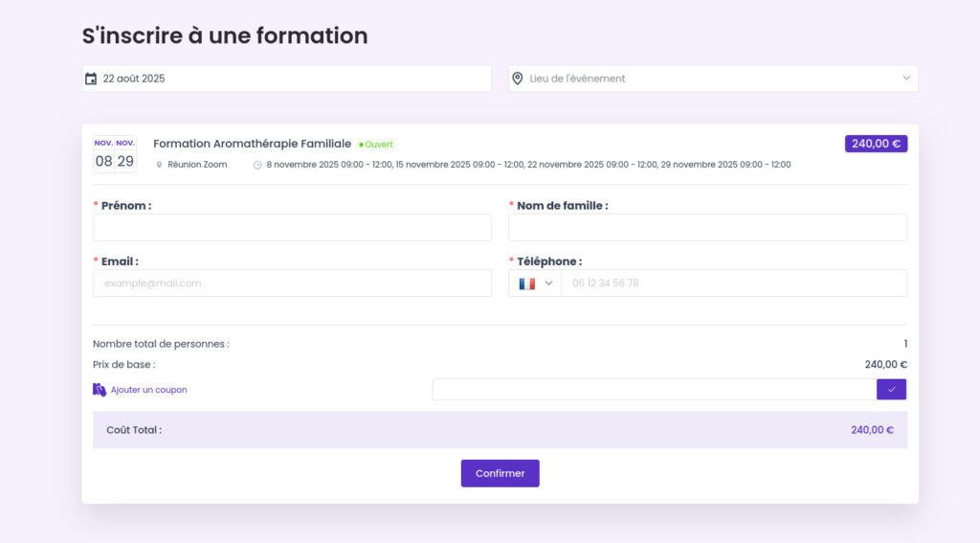This screenshot has width=980, height=543.
Task: Focus the Nom de famille field
Action: pos(707,228)
